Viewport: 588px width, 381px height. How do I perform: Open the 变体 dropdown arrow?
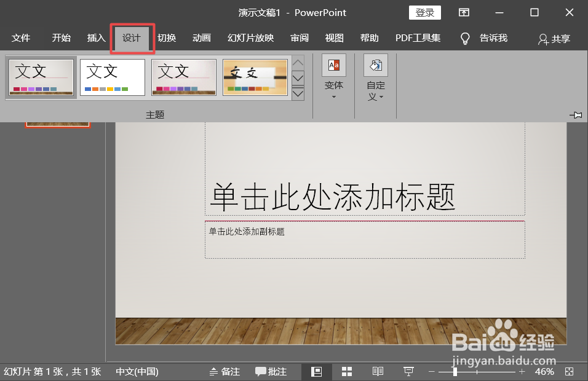334,97
